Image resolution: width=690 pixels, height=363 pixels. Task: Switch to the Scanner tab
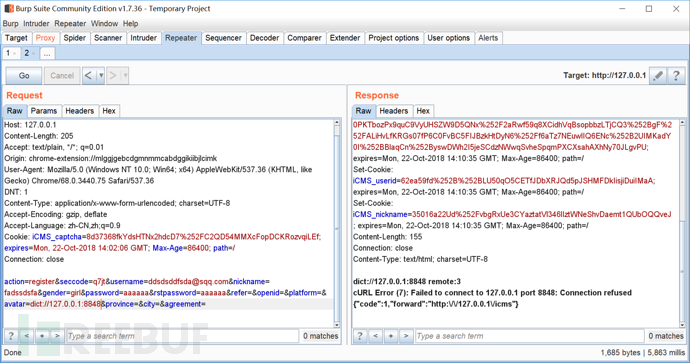(108, 38)
